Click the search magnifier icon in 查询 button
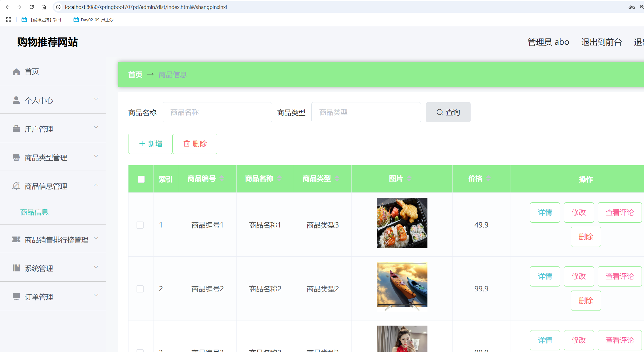Screen dimensions: 644x352 click(x=440, y=112)
